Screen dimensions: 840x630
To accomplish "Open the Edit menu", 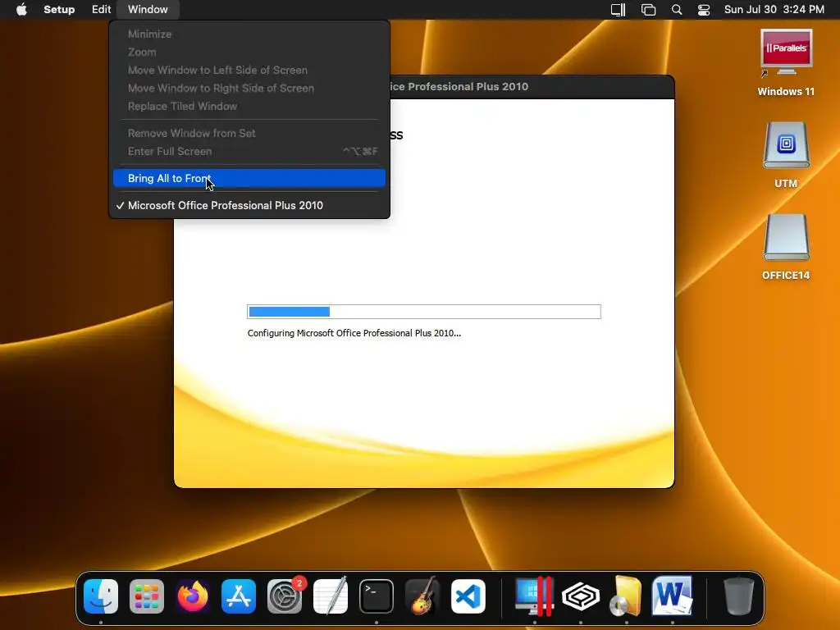I will click(x=101, y=10).
